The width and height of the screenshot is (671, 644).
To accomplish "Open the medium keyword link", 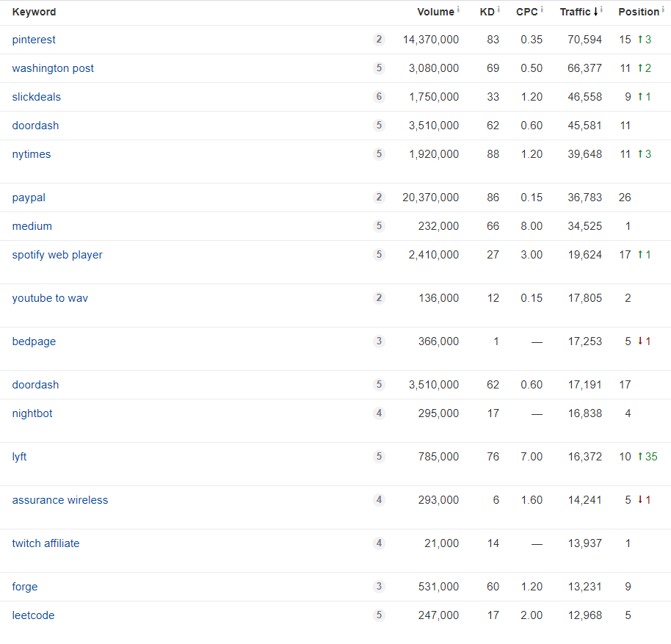I will (x=32, y=226).
